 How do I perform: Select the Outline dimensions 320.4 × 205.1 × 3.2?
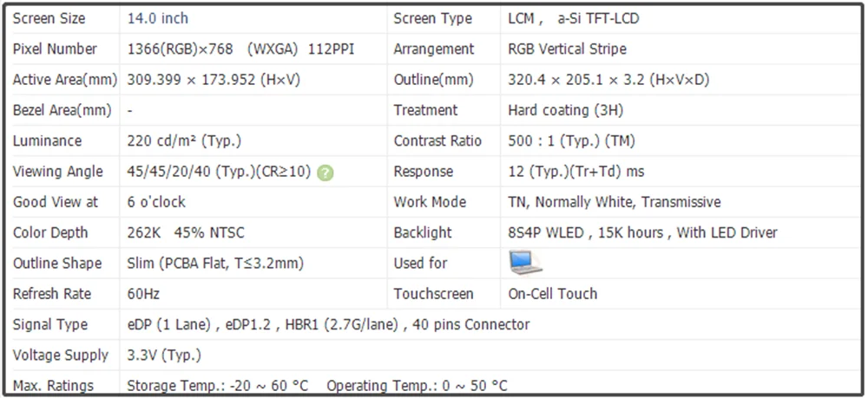pos(608,80)
